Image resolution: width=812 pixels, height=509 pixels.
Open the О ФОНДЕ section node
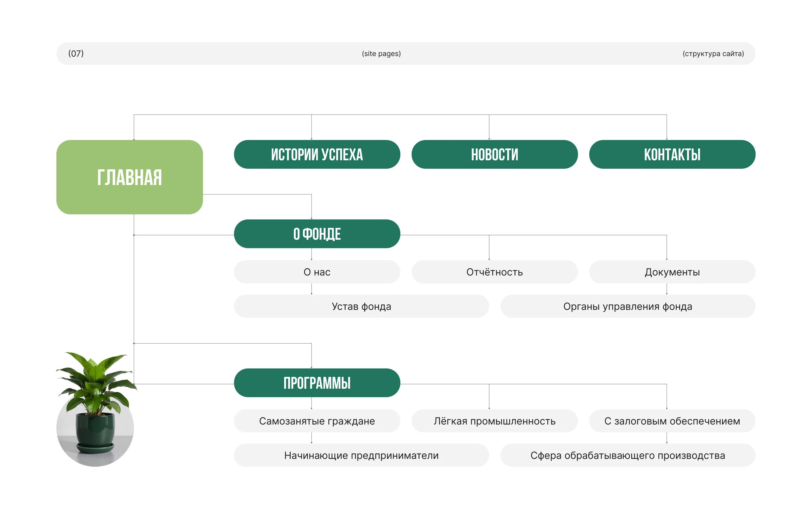pos(317,234)
